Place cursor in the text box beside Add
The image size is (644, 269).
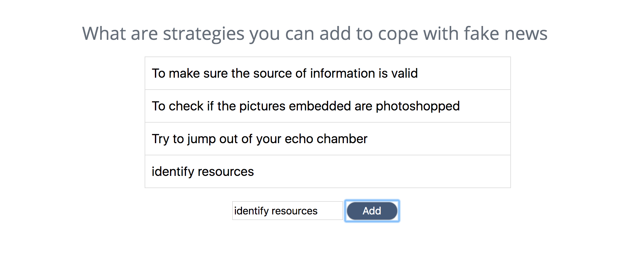[x=287, y=211]
